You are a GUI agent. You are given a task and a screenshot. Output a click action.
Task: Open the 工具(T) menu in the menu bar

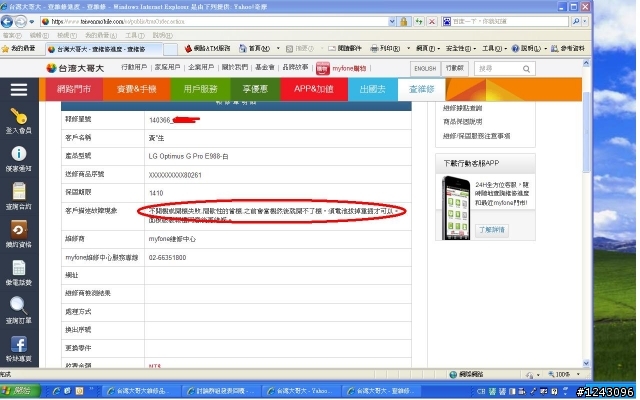coord(135,36)
